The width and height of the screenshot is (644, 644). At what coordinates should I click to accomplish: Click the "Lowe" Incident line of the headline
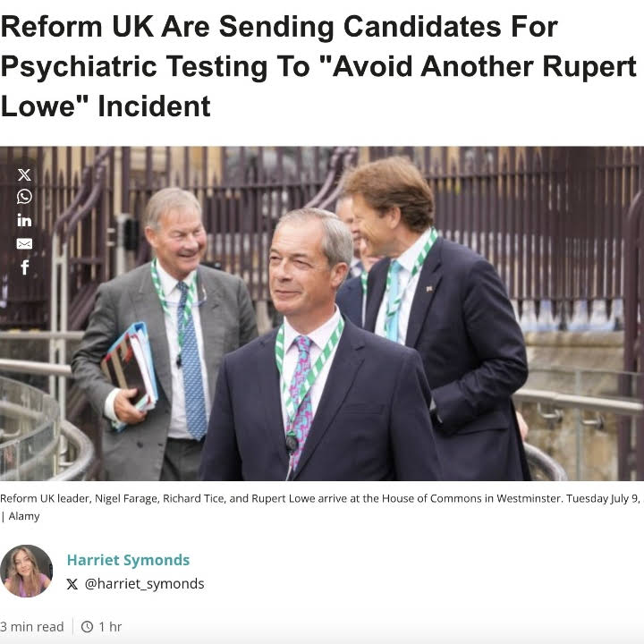point(106,106)
